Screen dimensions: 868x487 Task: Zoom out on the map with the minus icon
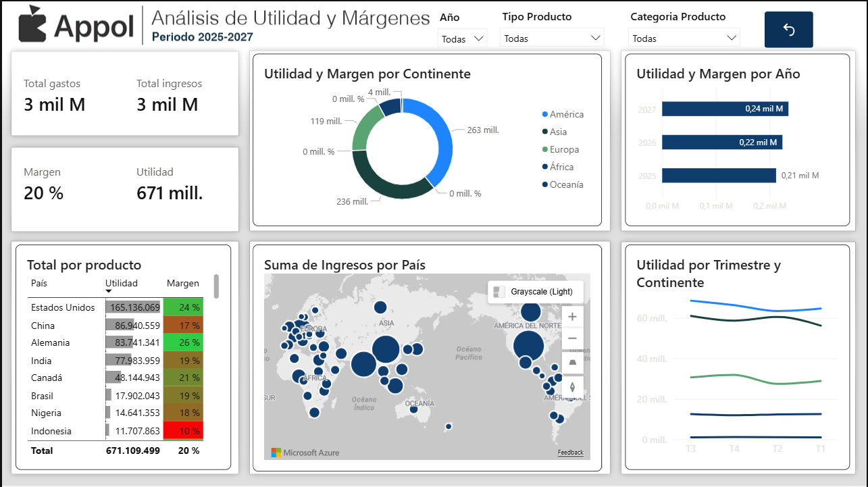coord(572,338)
